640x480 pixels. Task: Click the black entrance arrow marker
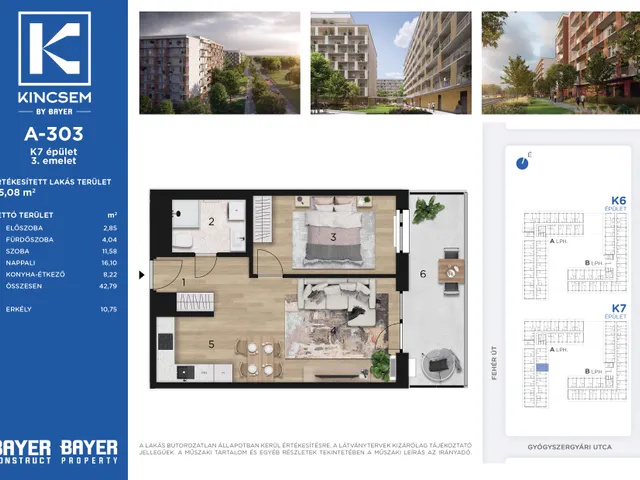142,275
